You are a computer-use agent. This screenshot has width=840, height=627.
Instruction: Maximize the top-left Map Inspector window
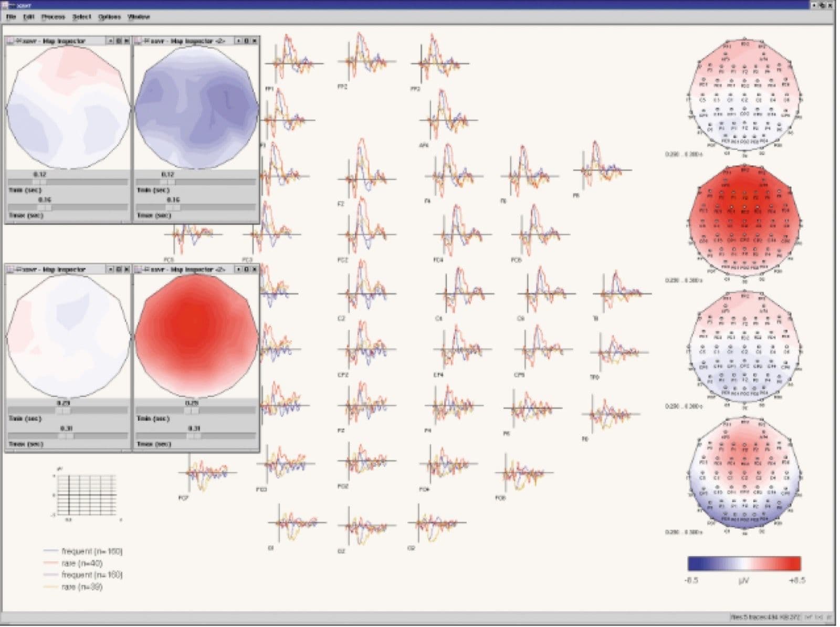pyautogui.click(x=119, y=40)
